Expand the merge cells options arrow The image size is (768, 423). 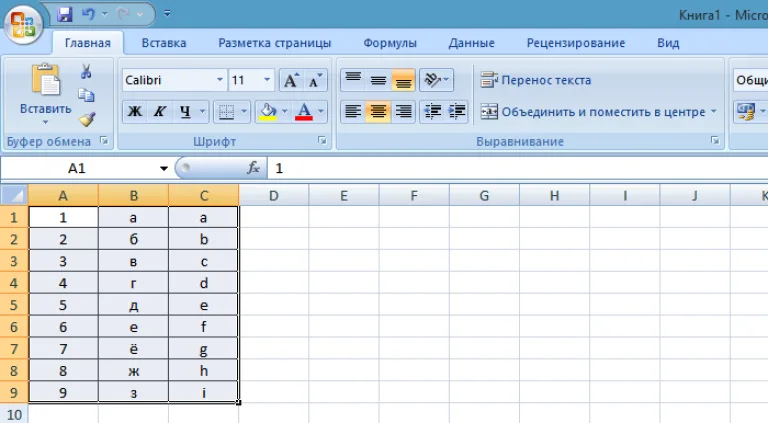coord(714,112)
